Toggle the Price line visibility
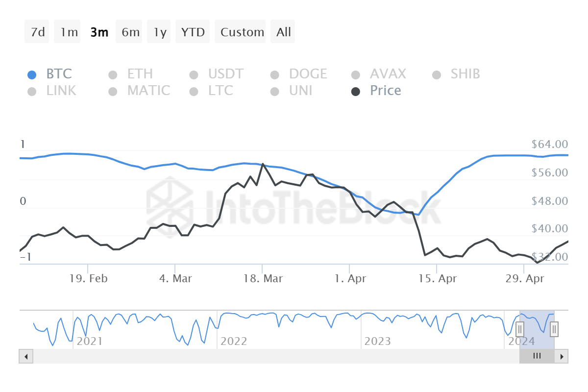 [385, 91]
